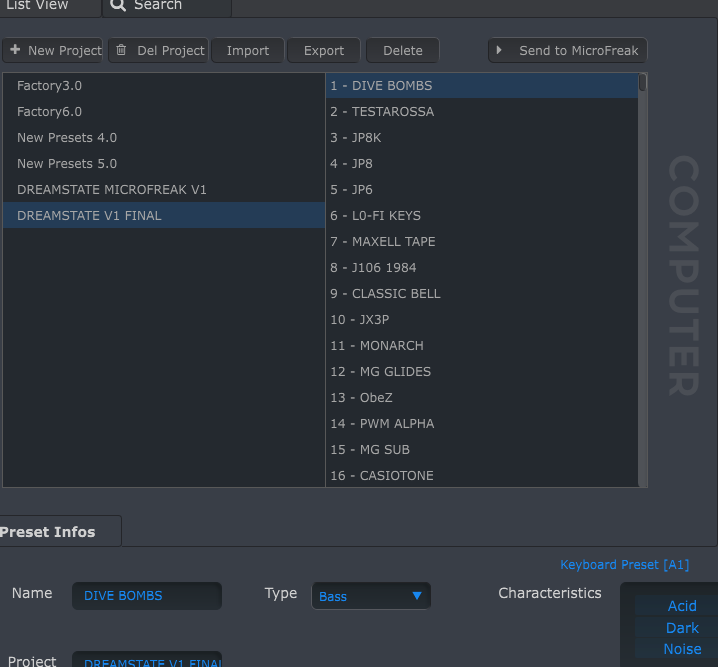Select preset 13 - ObeZ
The image size is (718, 667).
[x=482, y=397]
